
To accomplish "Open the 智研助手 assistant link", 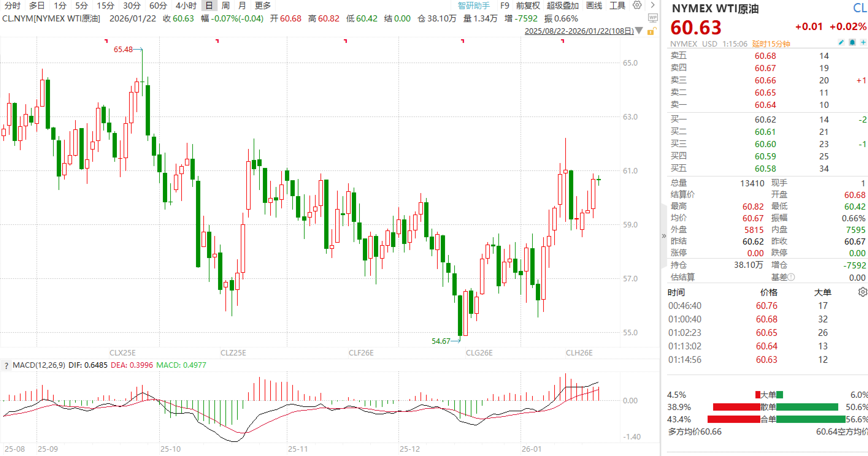I will coord(474,6).
